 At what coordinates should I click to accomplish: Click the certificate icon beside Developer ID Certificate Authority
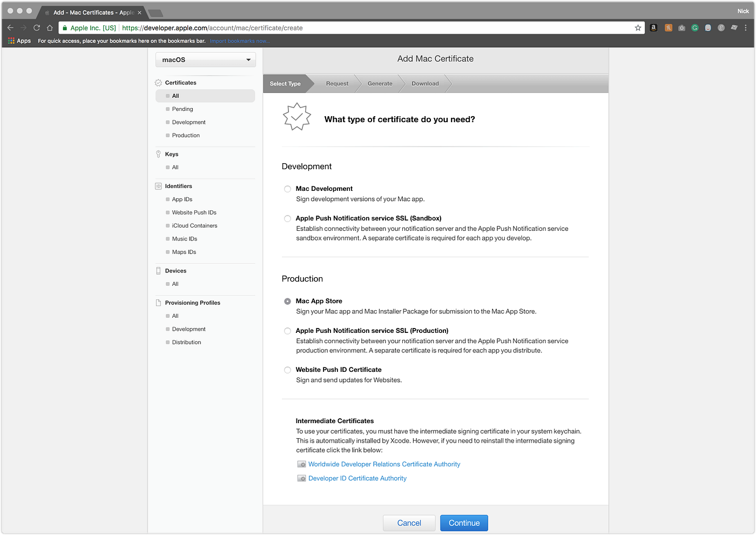(301, 478)
